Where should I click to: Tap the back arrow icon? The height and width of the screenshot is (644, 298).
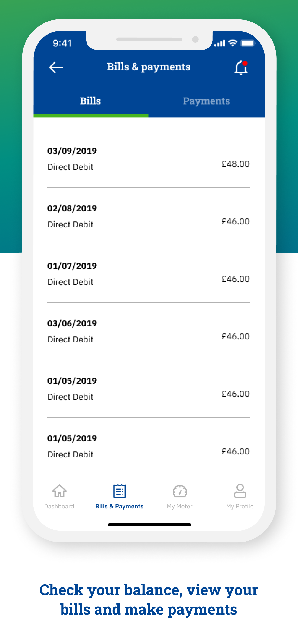(x=56, y=67)
